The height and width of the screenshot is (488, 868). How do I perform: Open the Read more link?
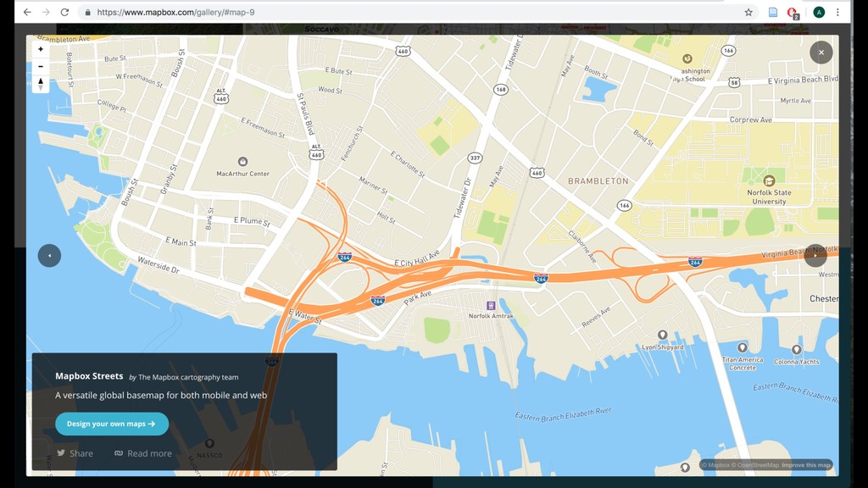pyautogui.click(x=142, y=453)
